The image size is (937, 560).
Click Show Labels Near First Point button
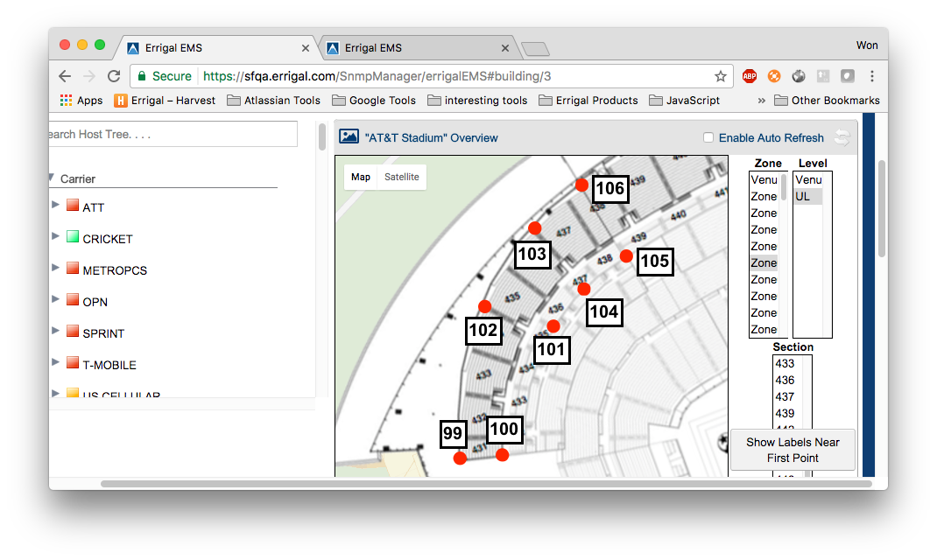tap(793, 450)
